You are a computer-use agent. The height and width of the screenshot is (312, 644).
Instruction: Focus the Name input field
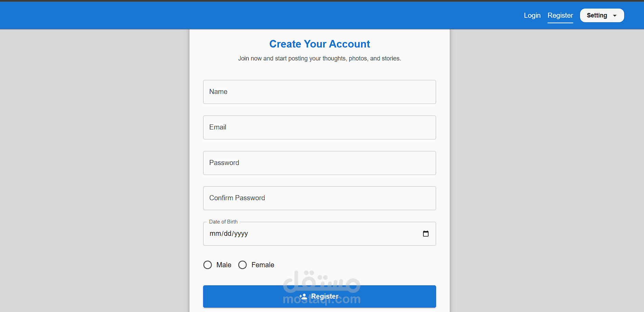[319, 92]
